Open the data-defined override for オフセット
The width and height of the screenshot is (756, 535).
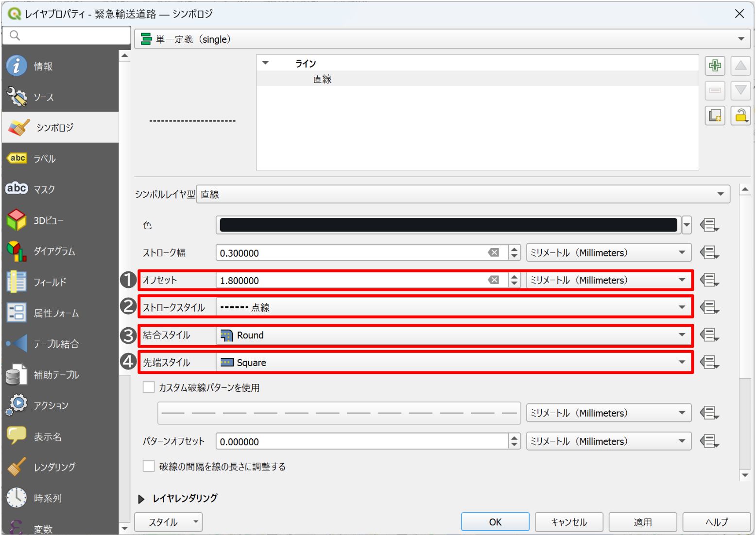(x=709, y=280)
